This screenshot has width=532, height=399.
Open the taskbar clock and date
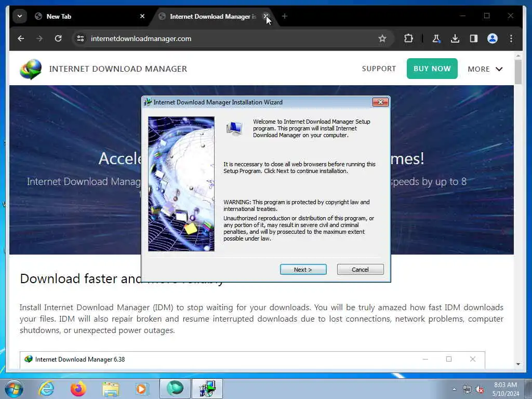pyautogui.click(x=506, y=389)
